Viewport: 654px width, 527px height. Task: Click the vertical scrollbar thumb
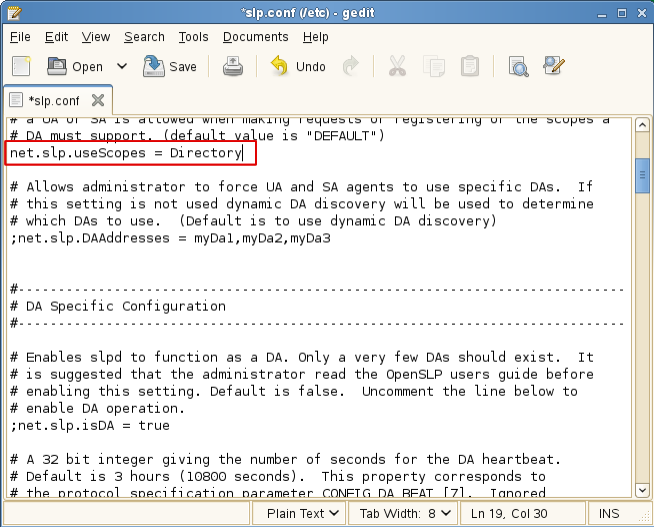click(x=642, y=176)
